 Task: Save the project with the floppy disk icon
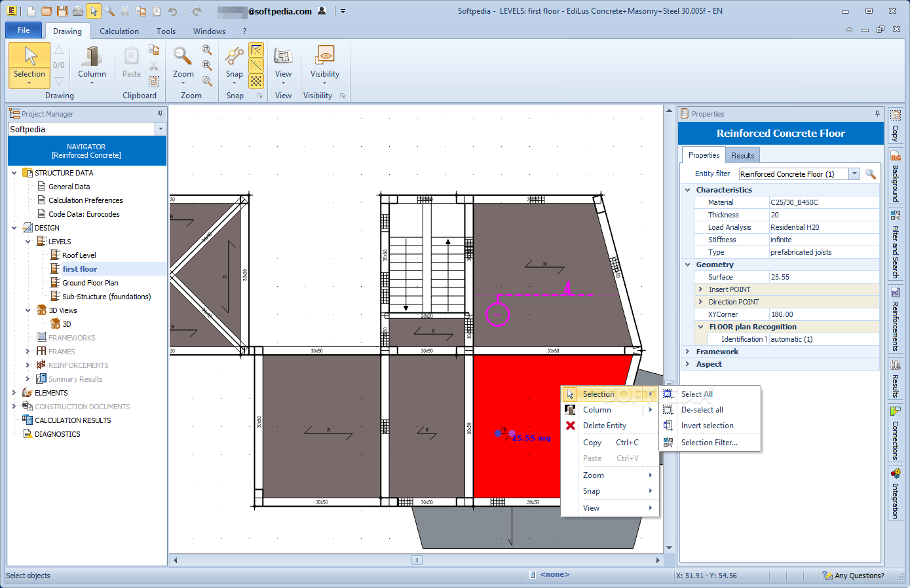[62, 11]
